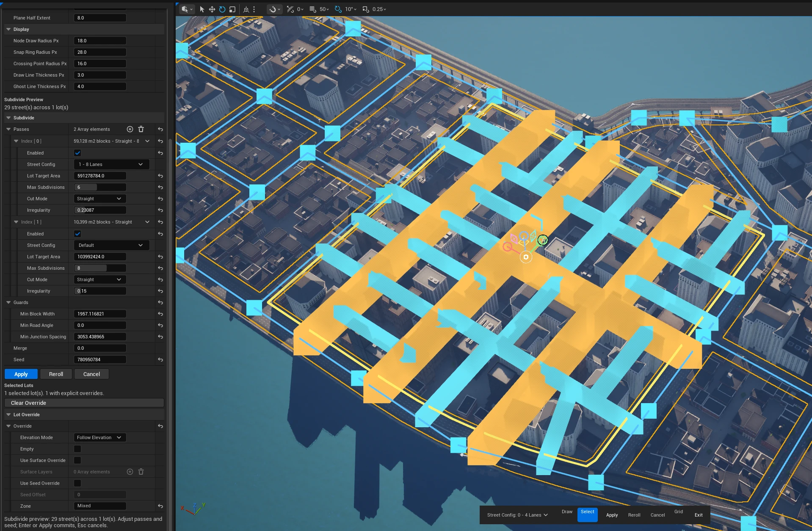Choose the Select objects arrow tool
Viewport: 812px width, 531px height.
click(x=202, y=9)
